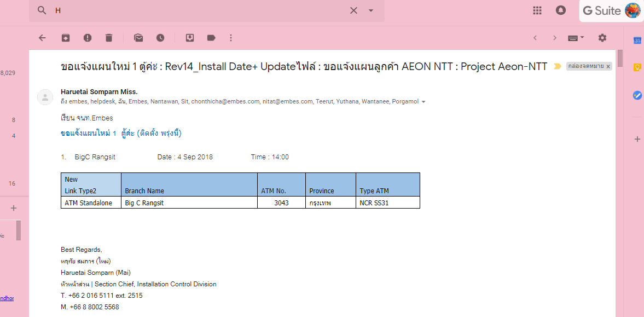Viewport: 644px width, 317px height.
Task: Click 'Province' column header
Action: coord(330,185)
